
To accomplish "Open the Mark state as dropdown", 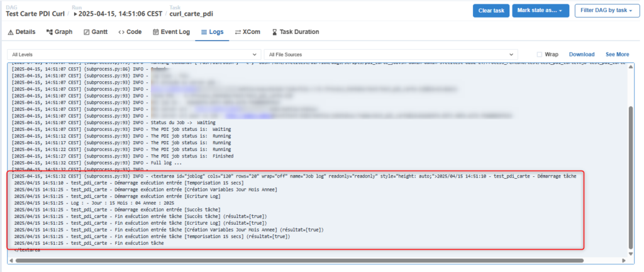I will [x=540, y=11].
